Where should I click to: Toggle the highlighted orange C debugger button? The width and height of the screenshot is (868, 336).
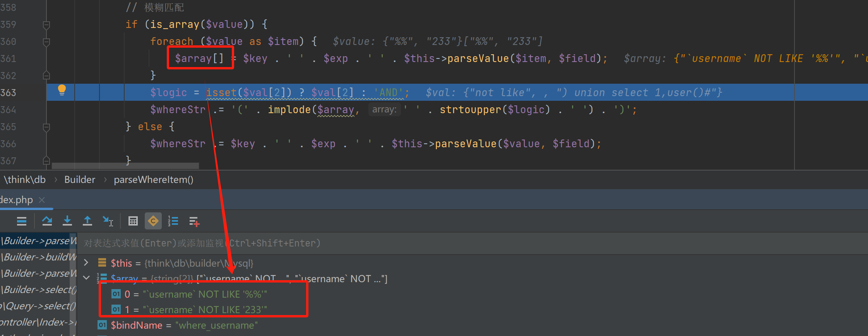pyautogui.click(x=153, y=221)
